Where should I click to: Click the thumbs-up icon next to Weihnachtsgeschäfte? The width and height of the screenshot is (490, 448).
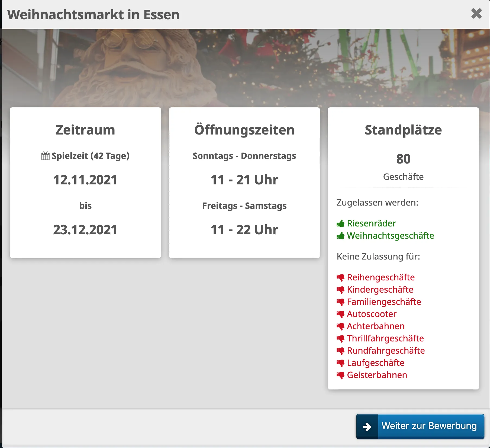coord(340,236)
